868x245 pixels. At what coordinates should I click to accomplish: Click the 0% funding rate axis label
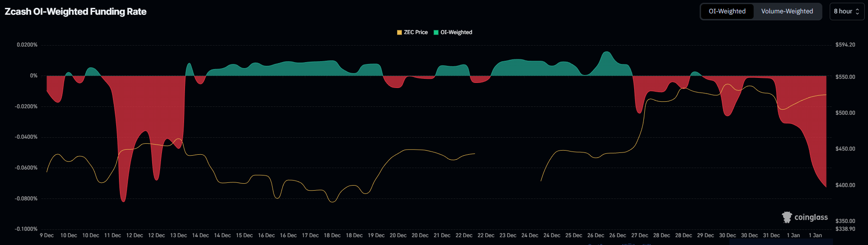point(34,76)
